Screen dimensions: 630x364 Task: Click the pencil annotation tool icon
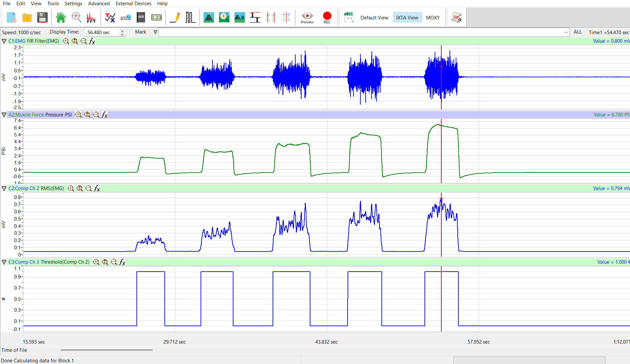[x=175, y=17]
